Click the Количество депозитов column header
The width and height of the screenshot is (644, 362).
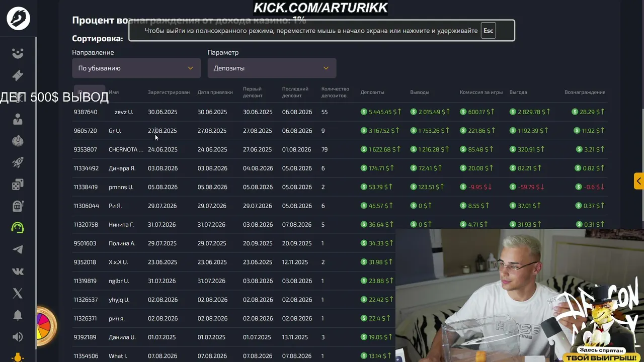[335, 93]
